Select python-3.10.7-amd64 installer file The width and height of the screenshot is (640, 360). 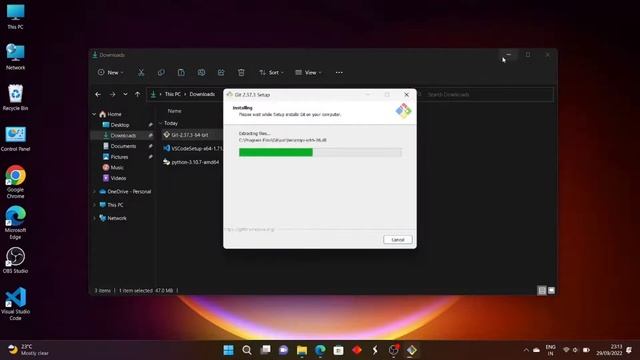click(191, 162)
